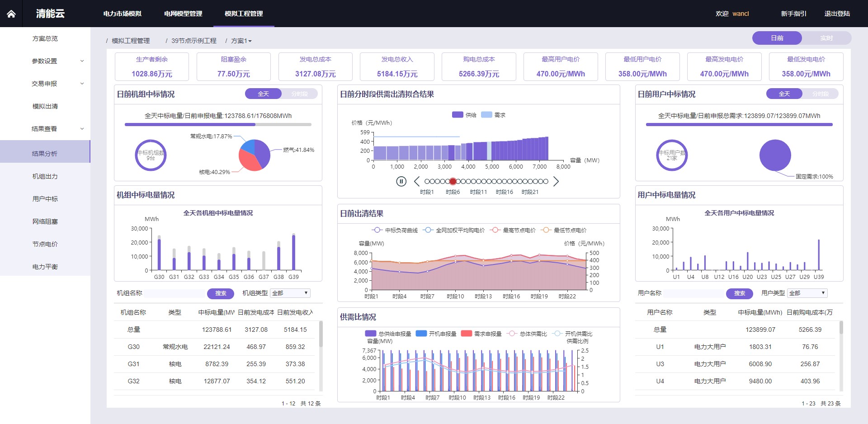Viewport: 868px width, 424px height.
Task: Click the 生产者剩余 summary card
Action: (x=152, y=66)
